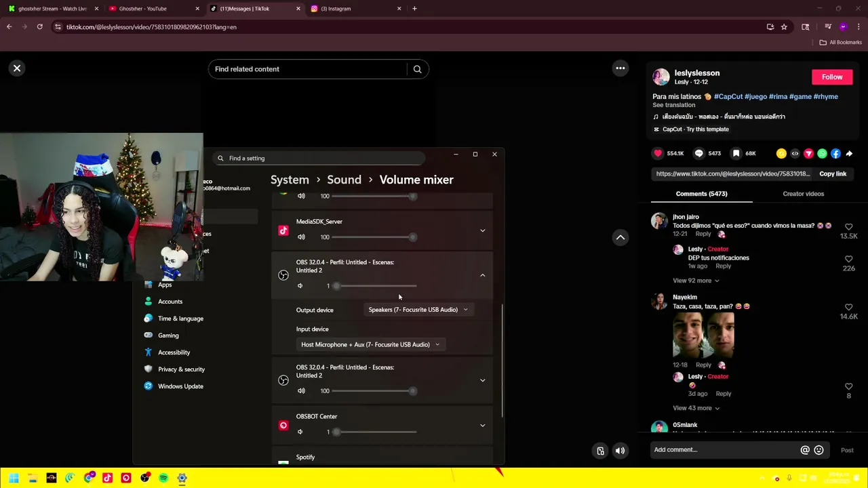Open the three-dot more options on video
The image size is (868, 488).
620,68
